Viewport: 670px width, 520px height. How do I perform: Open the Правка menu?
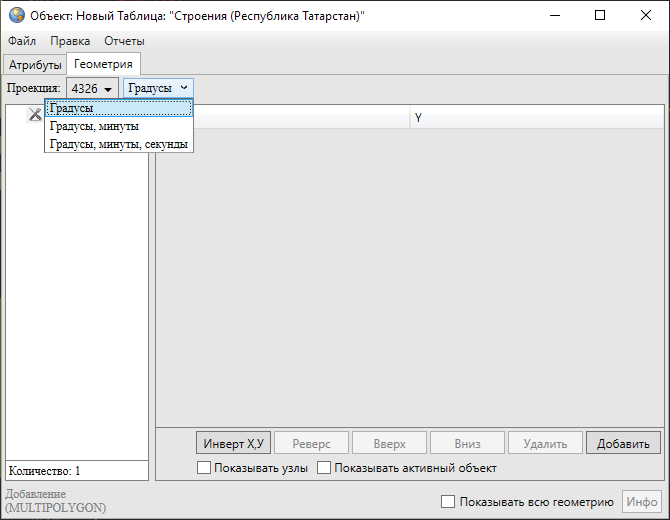tap(70, 41)
